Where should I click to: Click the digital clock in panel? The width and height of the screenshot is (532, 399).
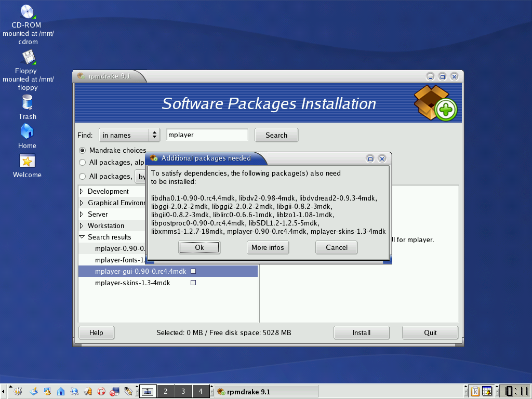coord(515,392)
